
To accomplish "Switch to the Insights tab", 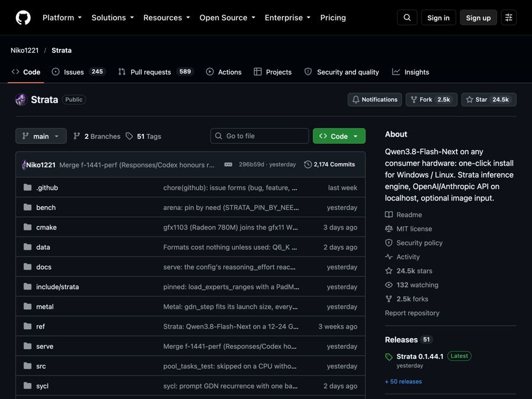I will [411, 72].
